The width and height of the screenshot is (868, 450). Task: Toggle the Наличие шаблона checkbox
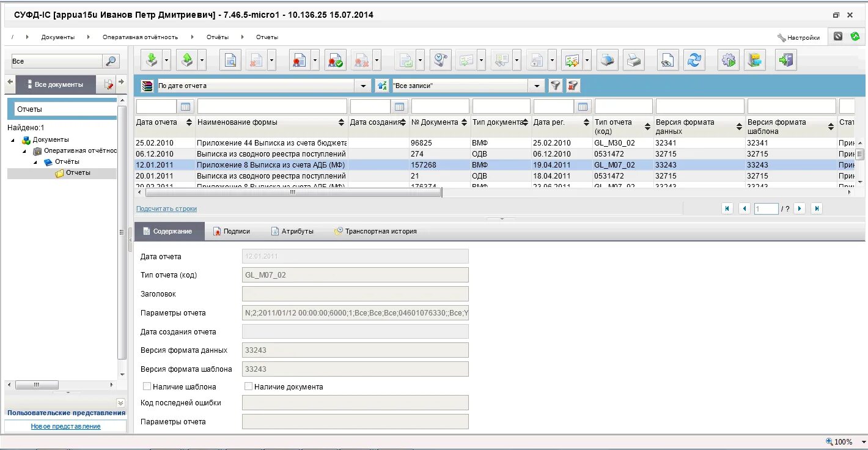147,386
